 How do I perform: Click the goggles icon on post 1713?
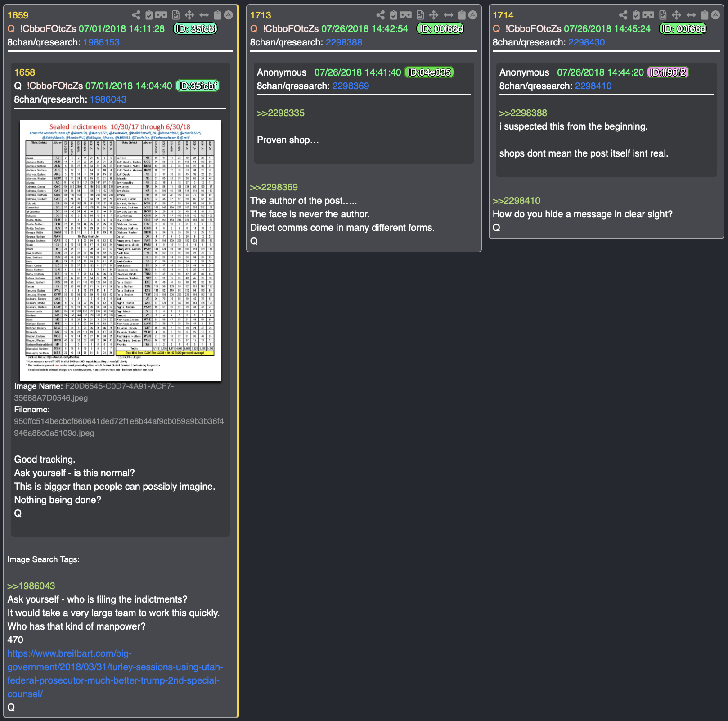click(405, 15)
